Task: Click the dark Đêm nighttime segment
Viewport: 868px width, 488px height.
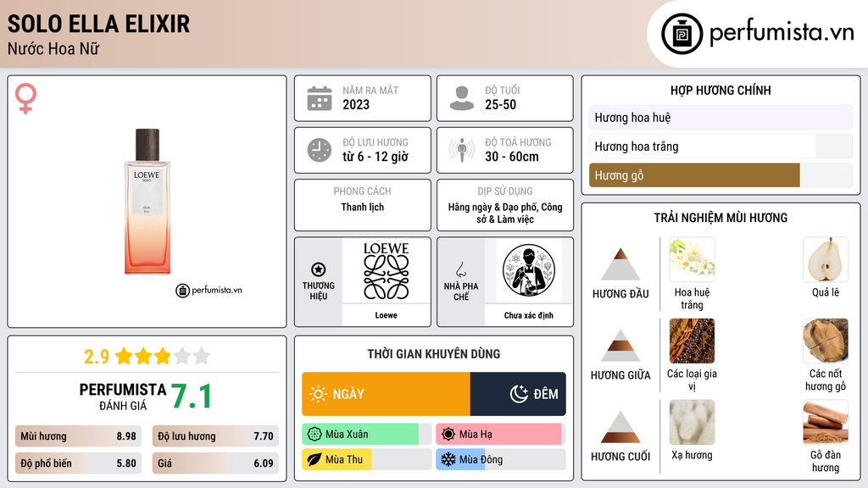Action: click(518, 394)
